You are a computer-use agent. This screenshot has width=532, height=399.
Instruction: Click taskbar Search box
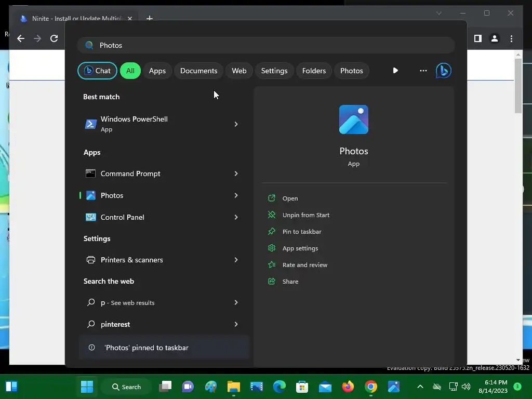point(126,387)
